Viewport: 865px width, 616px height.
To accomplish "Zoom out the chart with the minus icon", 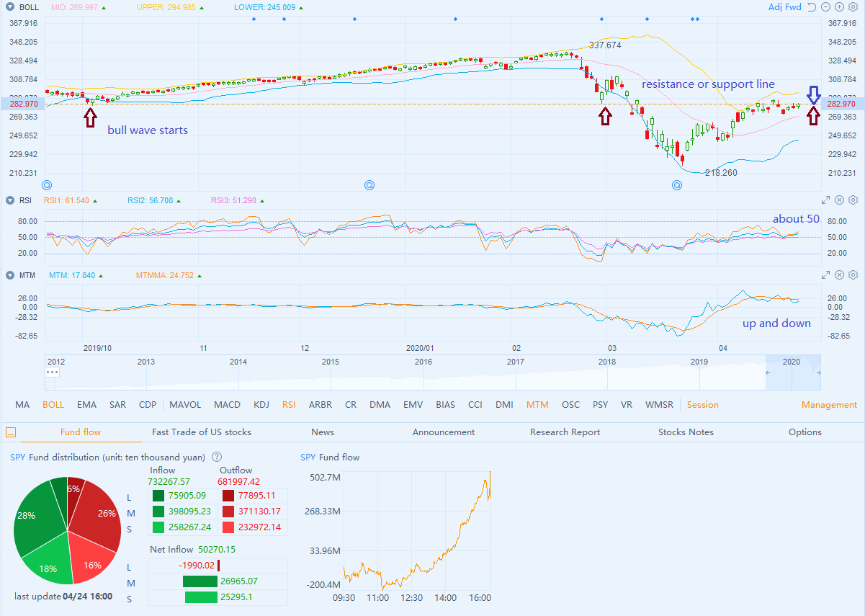I will tap(825, 7).
